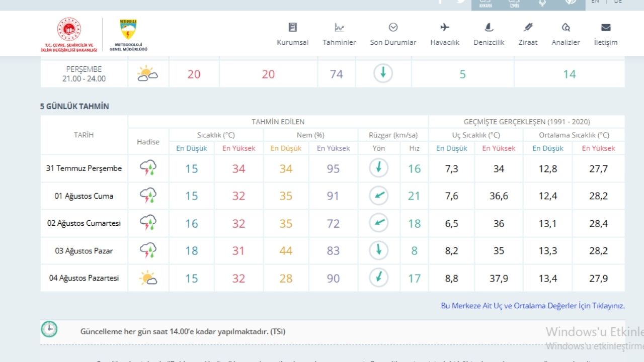This screenshot has width=644, height=362.
Task: Open the link for Uç ve Ortalama Değerler
Action: pyautogui.click(x=533, y=306)
